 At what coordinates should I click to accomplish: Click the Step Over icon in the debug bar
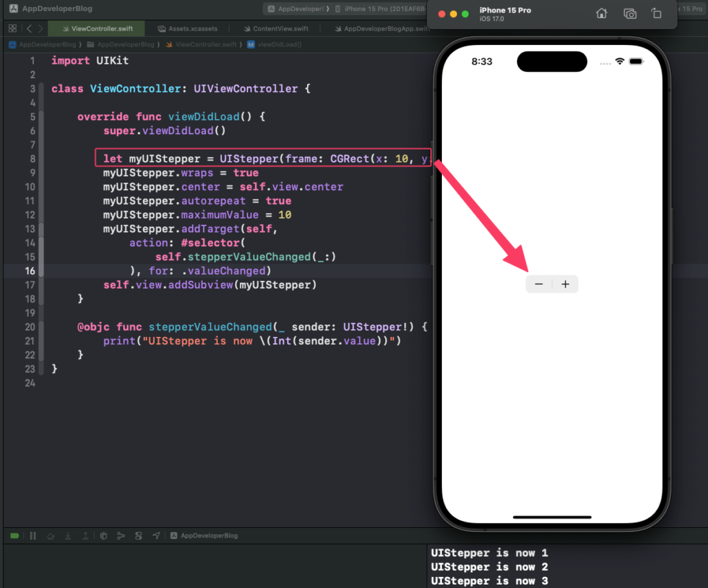(x=50, y=535)
